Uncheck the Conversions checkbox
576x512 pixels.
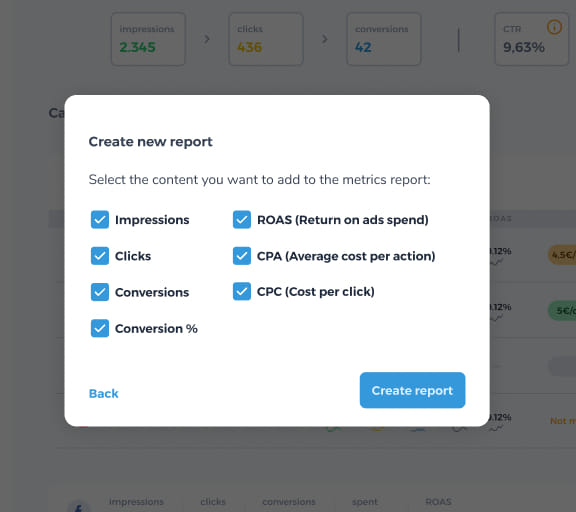pyautogui.click(x=100, y=292)
